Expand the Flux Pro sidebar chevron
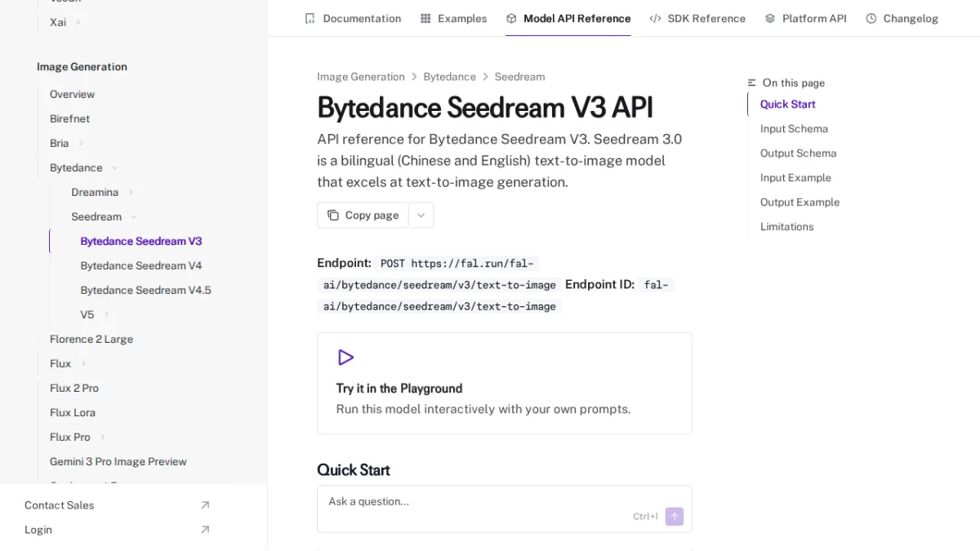The height and width of the screenshot is (551, 980). tap(103, 438)
